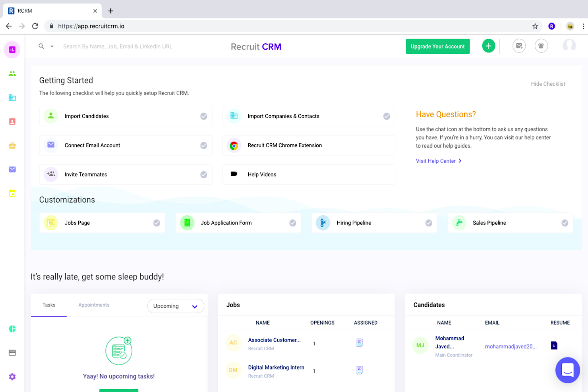Click assigned icon for Digital Marketing Intern

360,370
